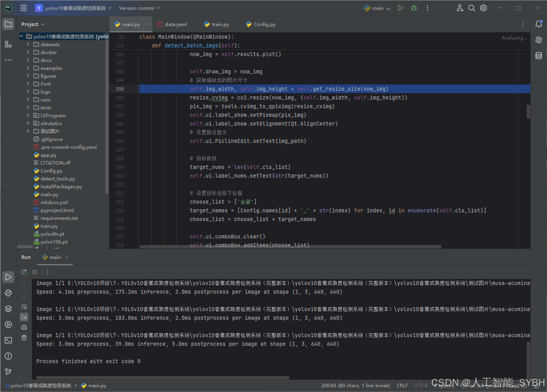Screen dimensions: 547x392
Task: Print the run console output
Action: point(24,327)
